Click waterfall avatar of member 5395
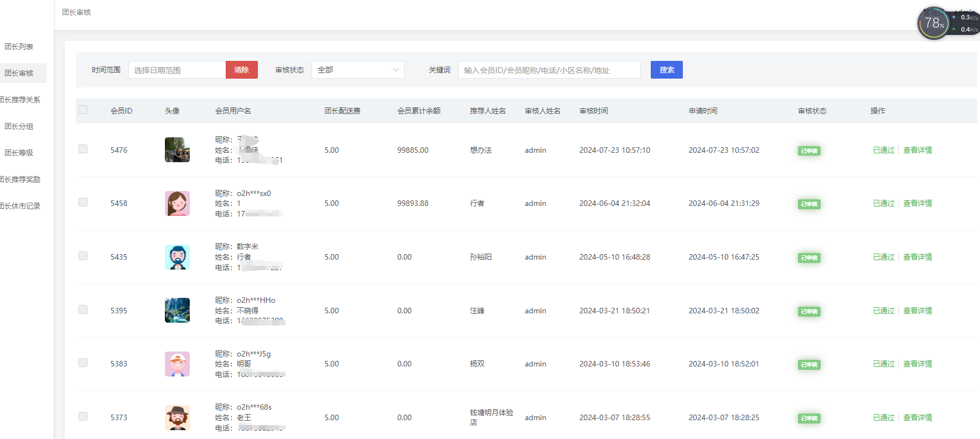 point(177,311)
